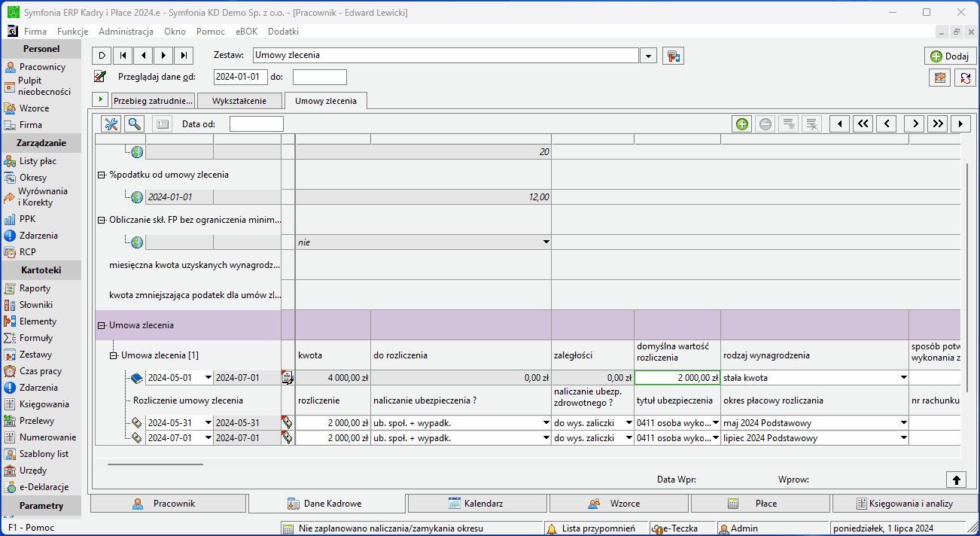Click the green add-row plus icon
Screen dimensions: 980x536
[x=742, y=124]
